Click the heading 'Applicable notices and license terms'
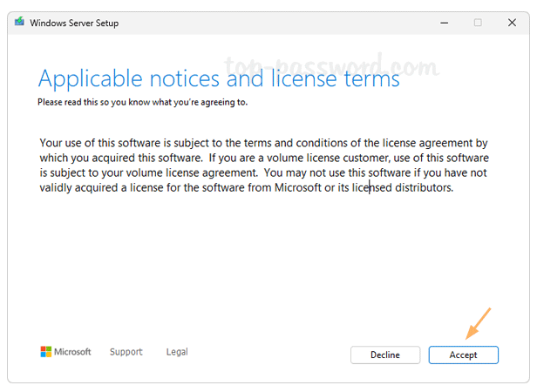537x392 pixels. click(219, 78)
